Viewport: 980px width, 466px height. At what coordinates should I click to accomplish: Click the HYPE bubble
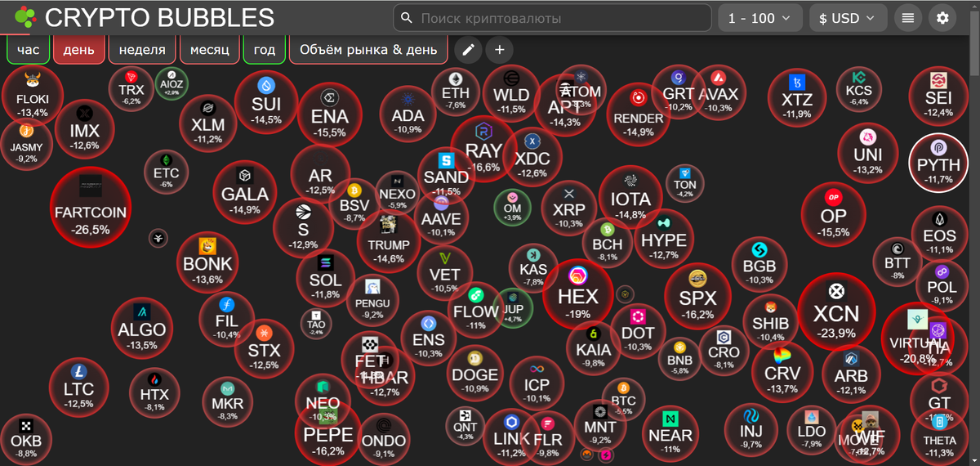click(x=664, y=238)
